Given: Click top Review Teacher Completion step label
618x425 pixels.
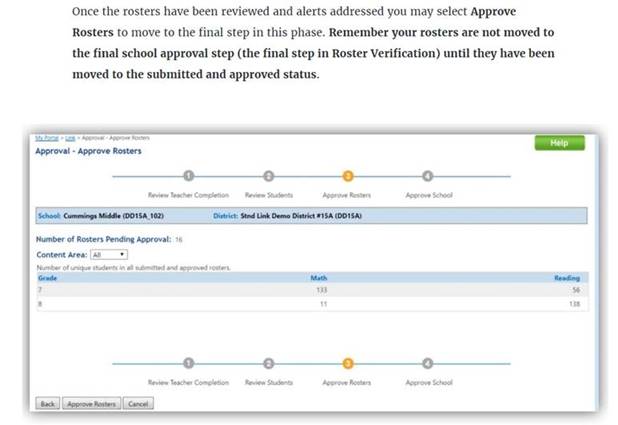Looking at the screenshot, I should click(188, 195).
